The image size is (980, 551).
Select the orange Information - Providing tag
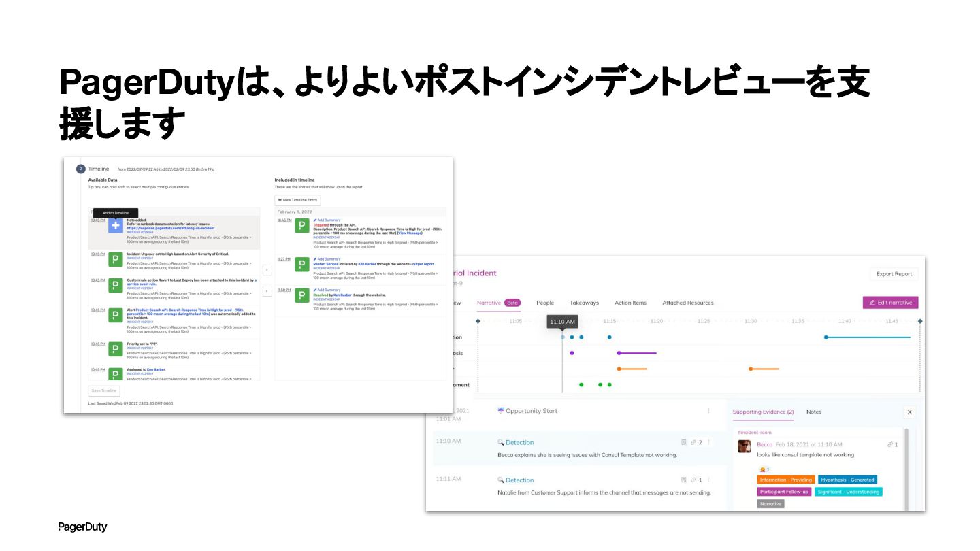786,480
